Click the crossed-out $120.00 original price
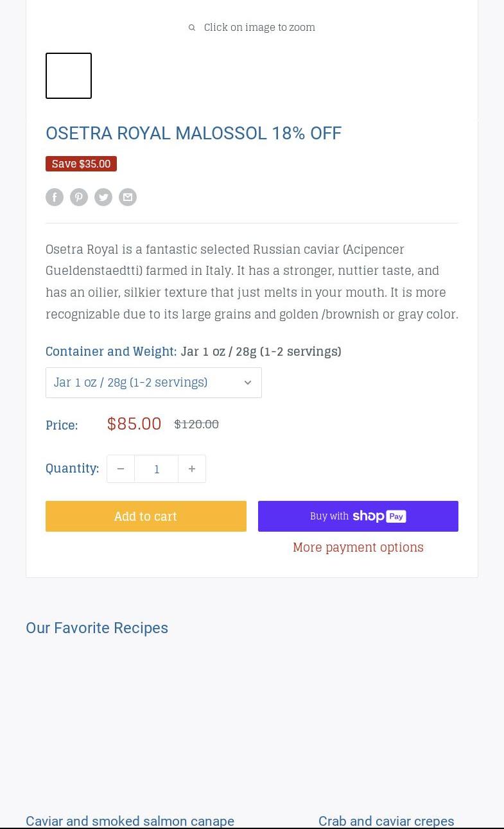 (x=196, y=424)
